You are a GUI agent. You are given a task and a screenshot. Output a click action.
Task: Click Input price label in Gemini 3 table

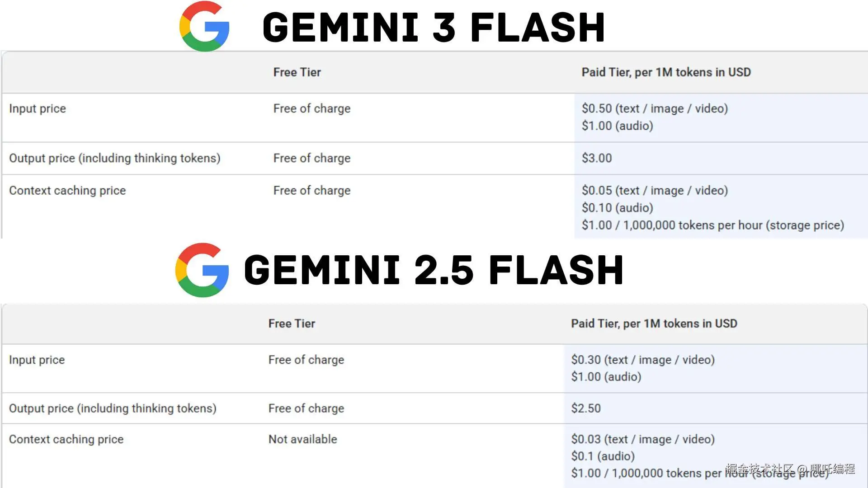pyautogui.click(x=38, y=108)
